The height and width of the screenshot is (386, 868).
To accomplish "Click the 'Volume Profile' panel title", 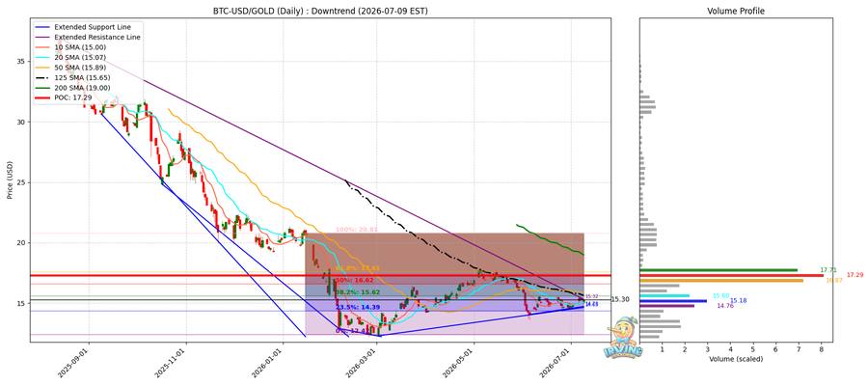I will tap(736, 11).
